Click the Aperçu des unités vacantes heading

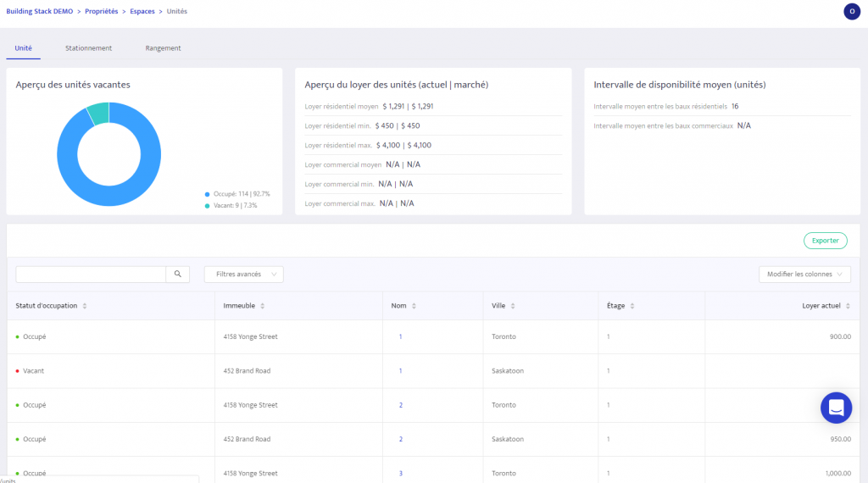pyautogui.click(x=73, y=85)
